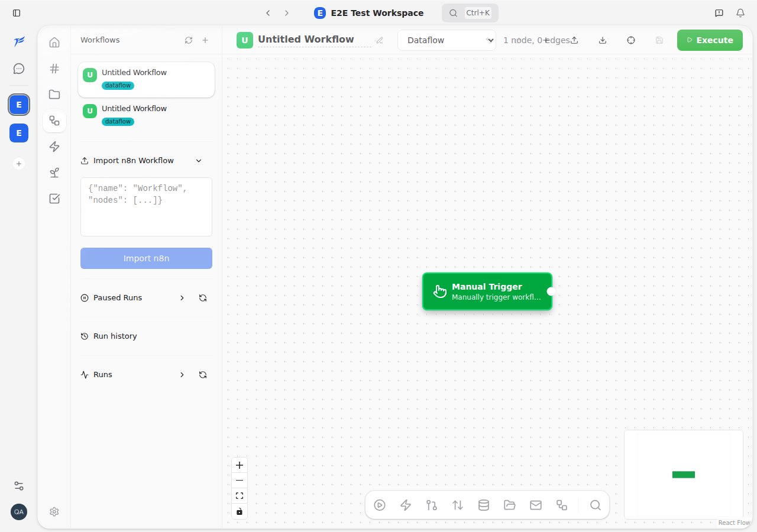The height and width of the screenshot is (532, 757).
Task: Open the Ctrl+K search box
Action: pos(470,13)
